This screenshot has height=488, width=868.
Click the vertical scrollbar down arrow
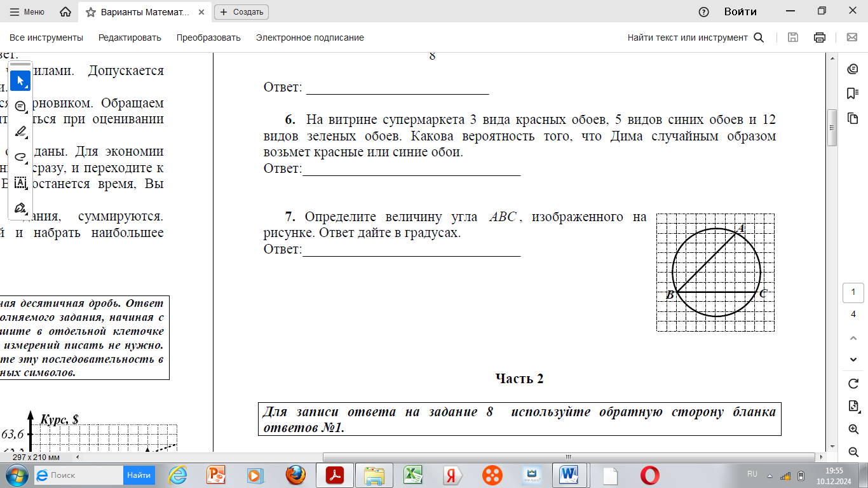click(x=831, y=447)
